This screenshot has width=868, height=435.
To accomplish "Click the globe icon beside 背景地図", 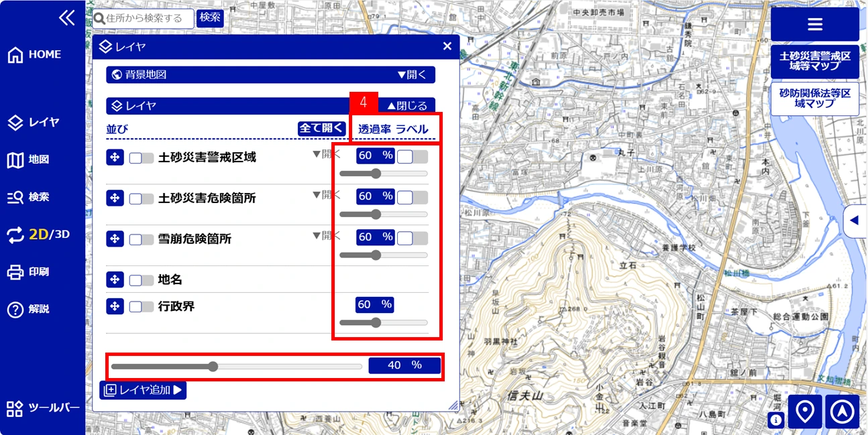I will tap(116, 75).
